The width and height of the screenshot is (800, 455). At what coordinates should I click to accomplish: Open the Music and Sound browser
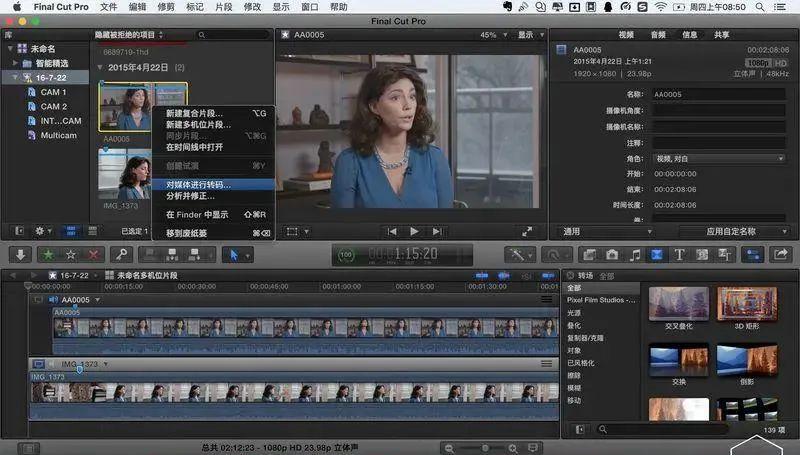(x=635, y=255)
